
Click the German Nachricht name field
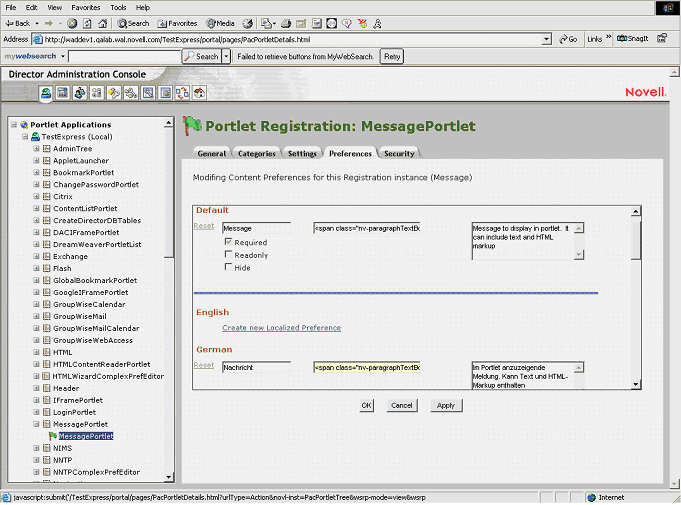click(256, 367)
